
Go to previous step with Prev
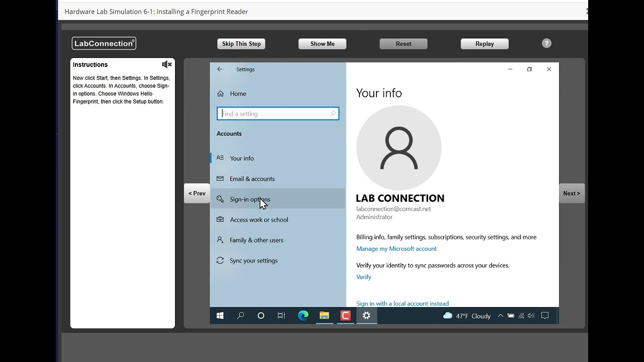pos(197,193)
